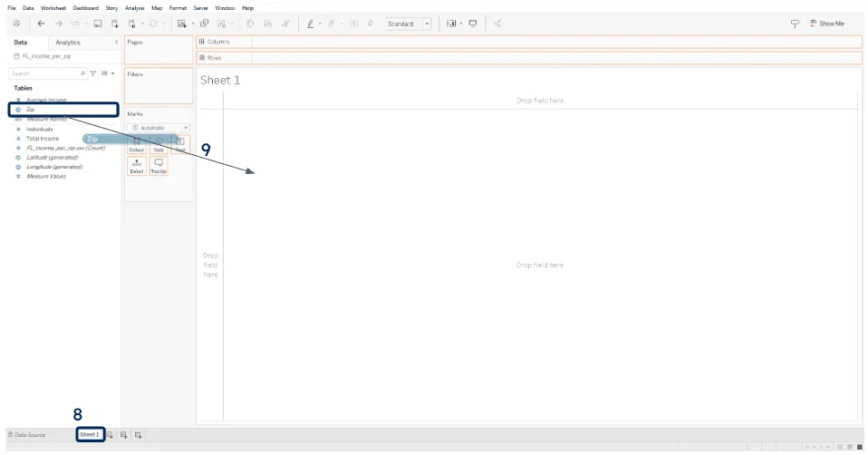
Task: Click the Redo forward arrow
Action: point(58,24)
